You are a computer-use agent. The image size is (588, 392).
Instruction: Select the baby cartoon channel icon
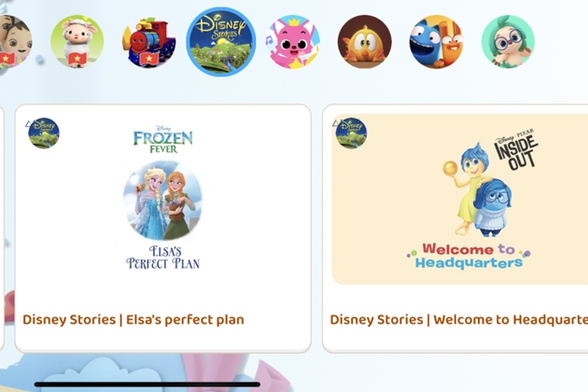[x=15, y=42]
